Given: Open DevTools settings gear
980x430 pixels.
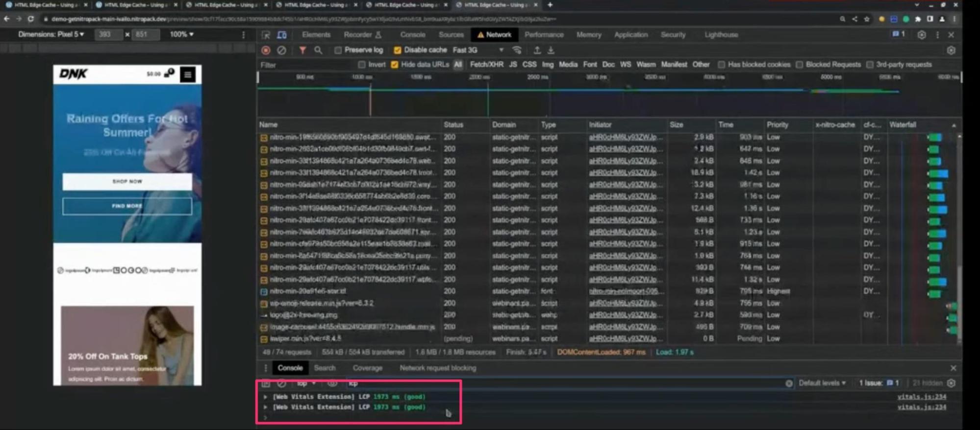Looking at the screenshot, I should pos(921,35).
